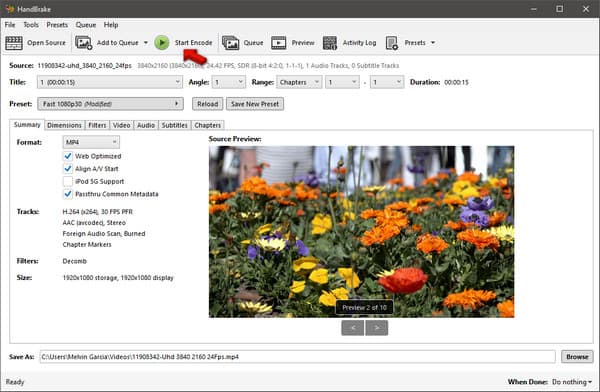Enable iPod 5G Support checkbox
The width and height of the screenshot is (600, 392).
point(68,181)
